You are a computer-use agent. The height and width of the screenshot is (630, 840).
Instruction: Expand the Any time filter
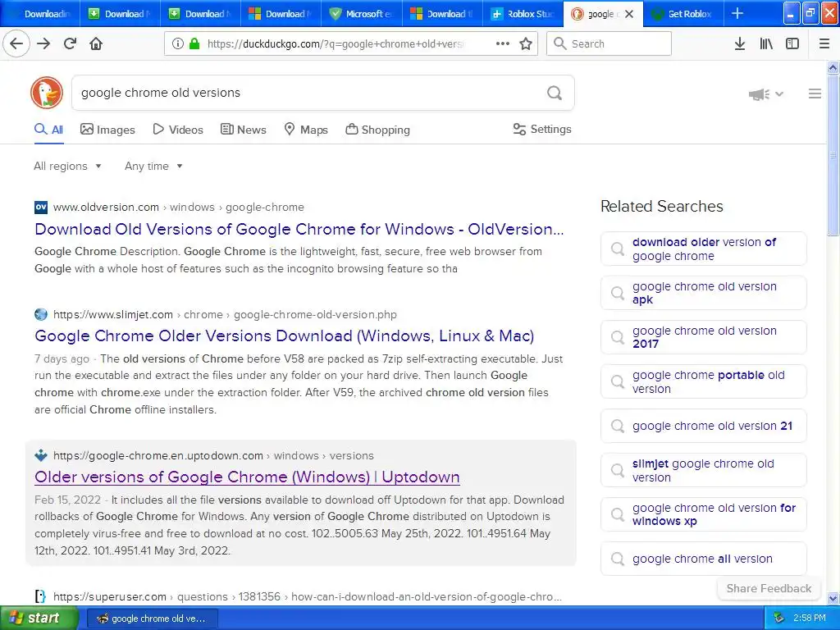click(x=153, y=166)
